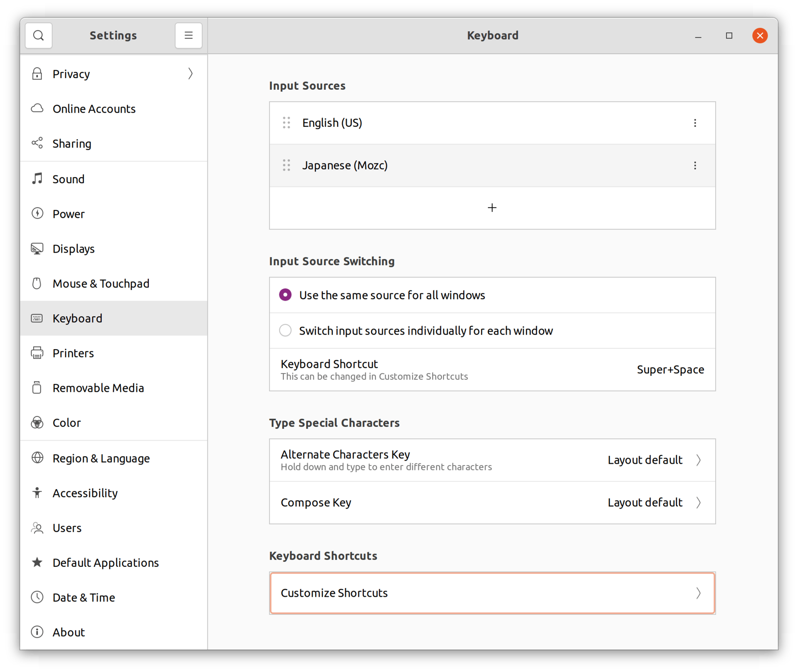Go to Region & Language settings

point(101,458)
